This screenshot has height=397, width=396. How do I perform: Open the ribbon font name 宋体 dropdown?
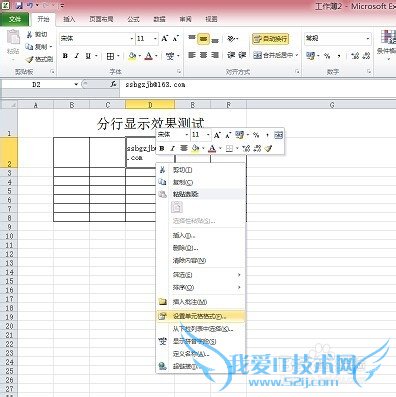(x=132, y=39)
